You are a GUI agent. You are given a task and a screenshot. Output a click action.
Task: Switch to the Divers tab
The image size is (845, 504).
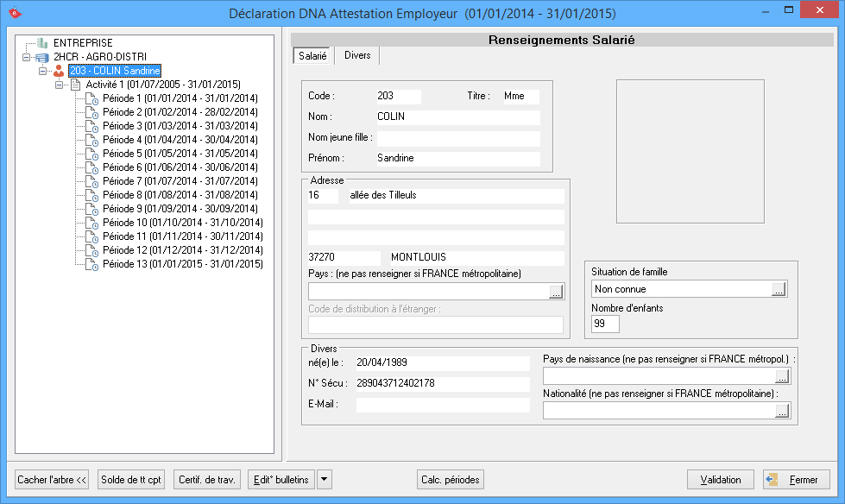[357, 55]
